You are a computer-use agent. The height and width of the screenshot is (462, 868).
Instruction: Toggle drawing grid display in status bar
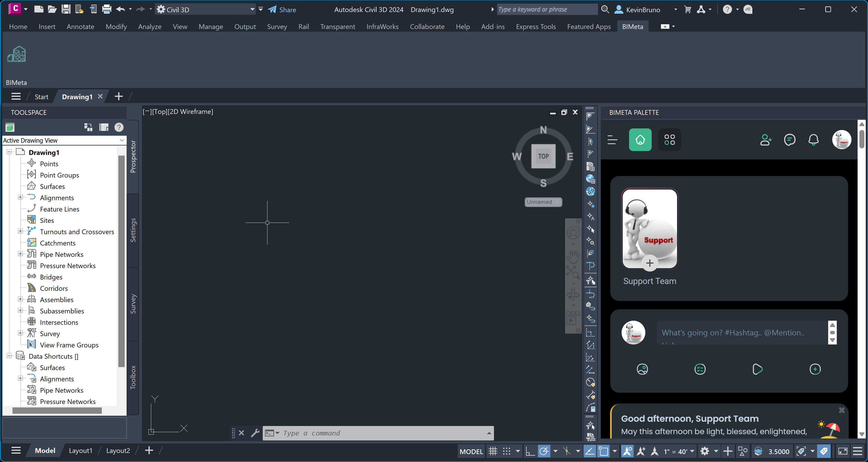(x=493, y=451)
